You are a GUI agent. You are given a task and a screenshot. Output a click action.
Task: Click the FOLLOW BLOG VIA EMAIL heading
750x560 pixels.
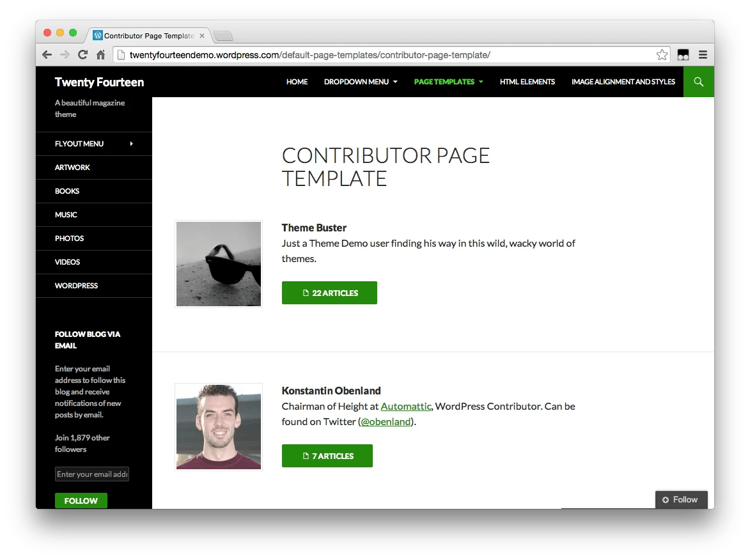(88, 340)
